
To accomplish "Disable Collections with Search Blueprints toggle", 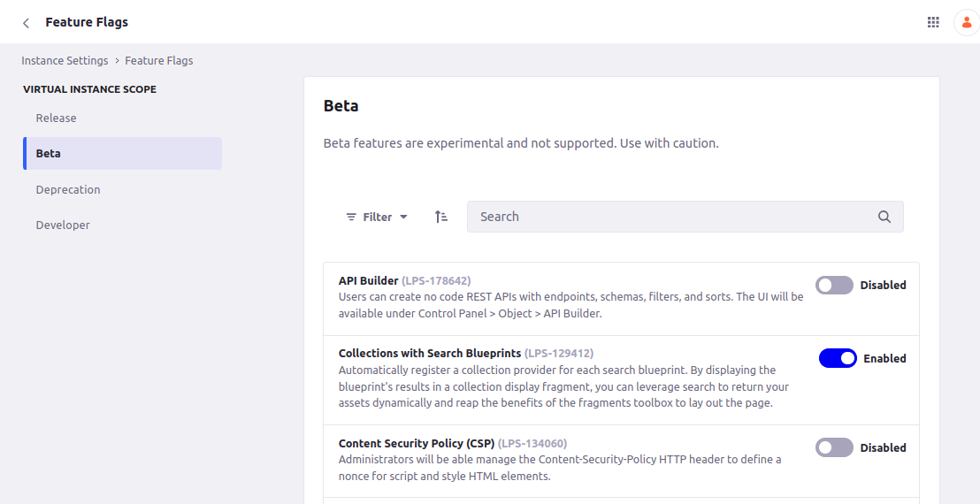I will pyautogui.click(x=838, y=358).
